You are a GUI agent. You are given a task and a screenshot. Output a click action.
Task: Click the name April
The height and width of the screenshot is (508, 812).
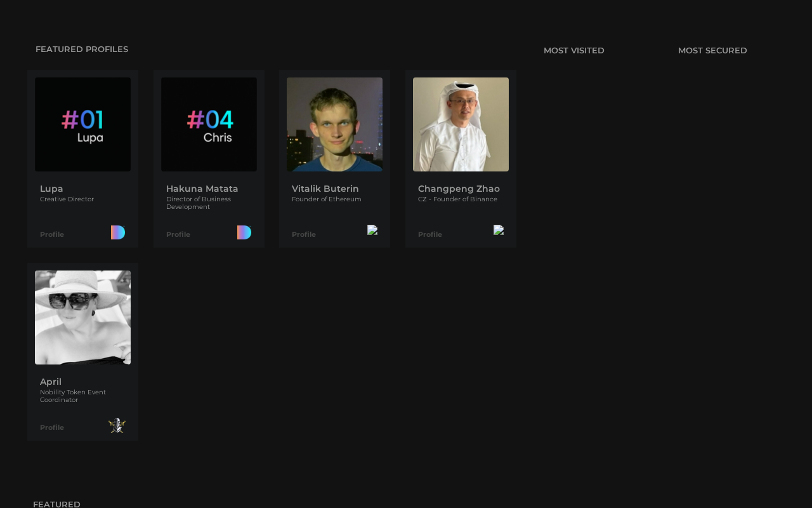pos(51,382)
